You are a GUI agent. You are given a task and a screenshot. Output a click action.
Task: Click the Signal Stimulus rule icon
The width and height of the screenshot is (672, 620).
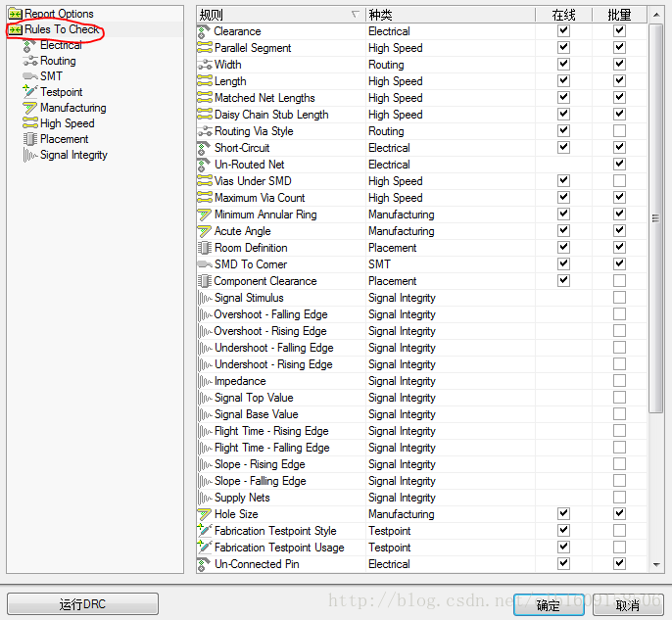[x=205, y=298]
